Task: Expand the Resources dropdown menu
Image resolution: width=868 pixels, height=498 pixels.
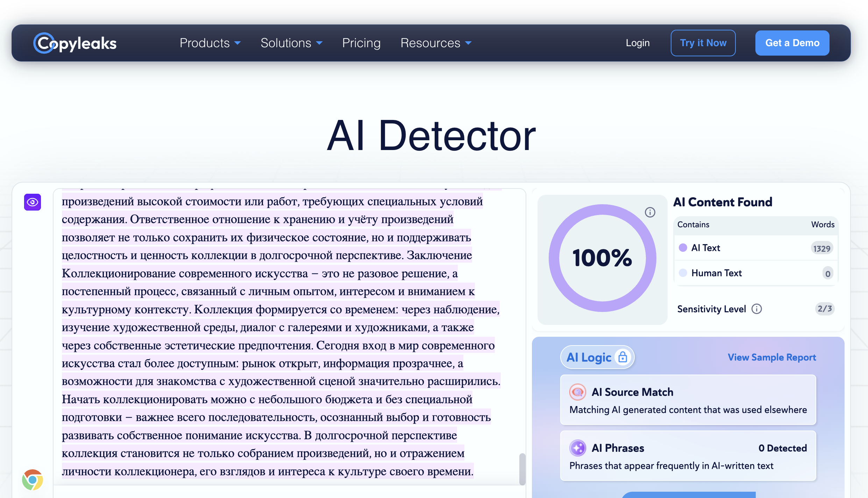Action: click(436, 43)
